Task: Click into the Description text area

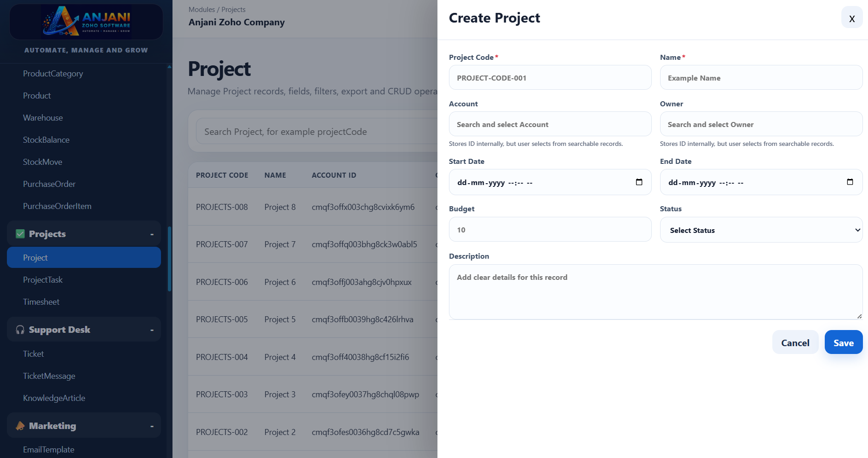Action: point(655,292)
